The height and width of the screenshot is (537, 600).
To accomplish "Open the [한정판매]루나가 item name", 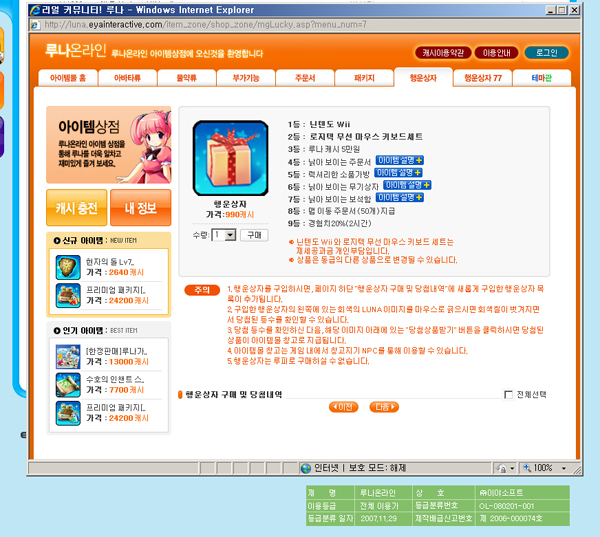I will point(116,351).
